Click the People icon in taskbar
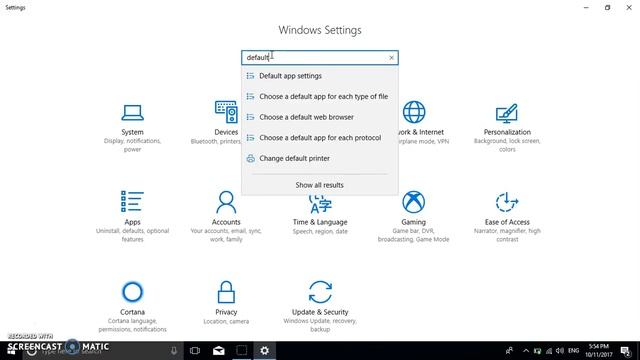This screenshot has height=360, width=640. coord(509,351)
